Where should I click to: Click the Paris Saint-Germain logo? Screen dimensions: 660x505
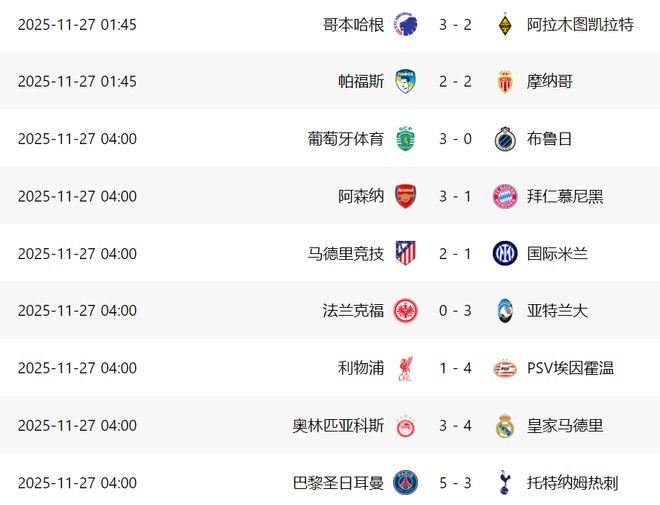pyautogui.click(x=405, y=483)
